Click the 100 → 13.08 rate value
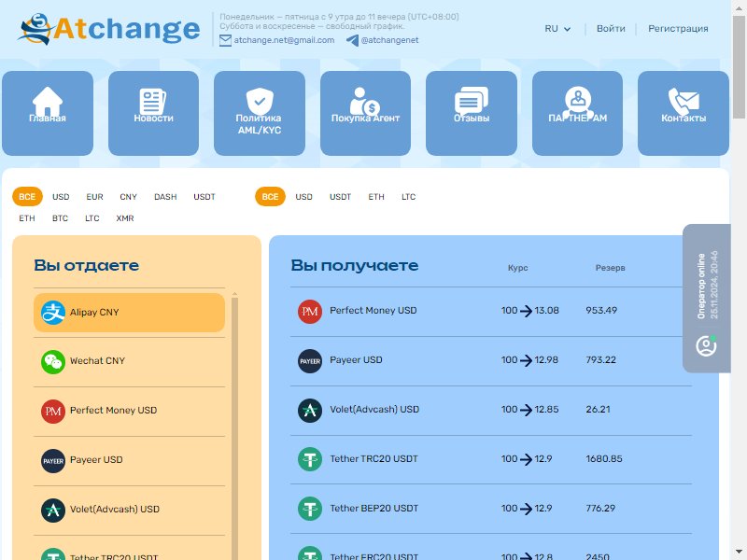Viewport: 747px width, 560px height. tap(529, 311)
